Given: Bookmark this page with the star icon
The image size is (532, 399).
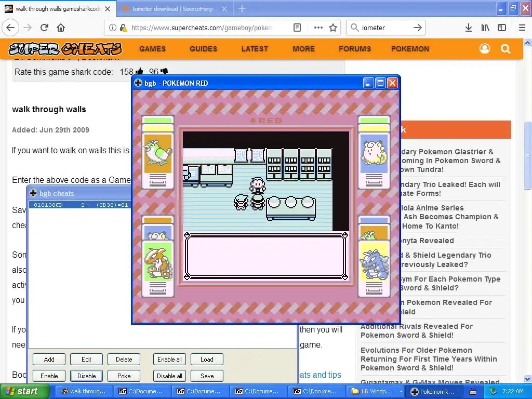Looking at the screenshot, I should (333, 28).
